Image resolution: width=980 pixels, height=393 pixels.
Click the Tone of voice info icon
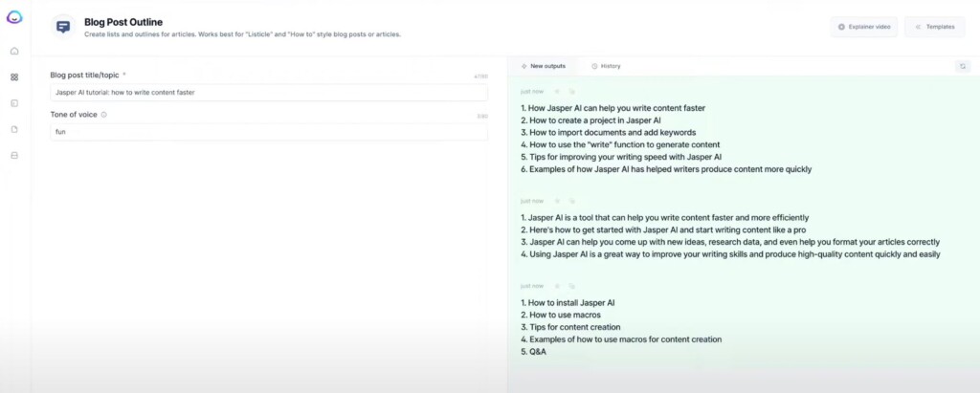click(103, 115)
